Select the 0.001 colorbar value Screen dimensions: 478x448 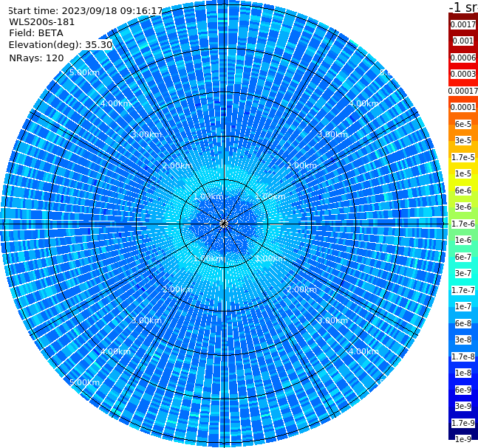click(463, 41)
